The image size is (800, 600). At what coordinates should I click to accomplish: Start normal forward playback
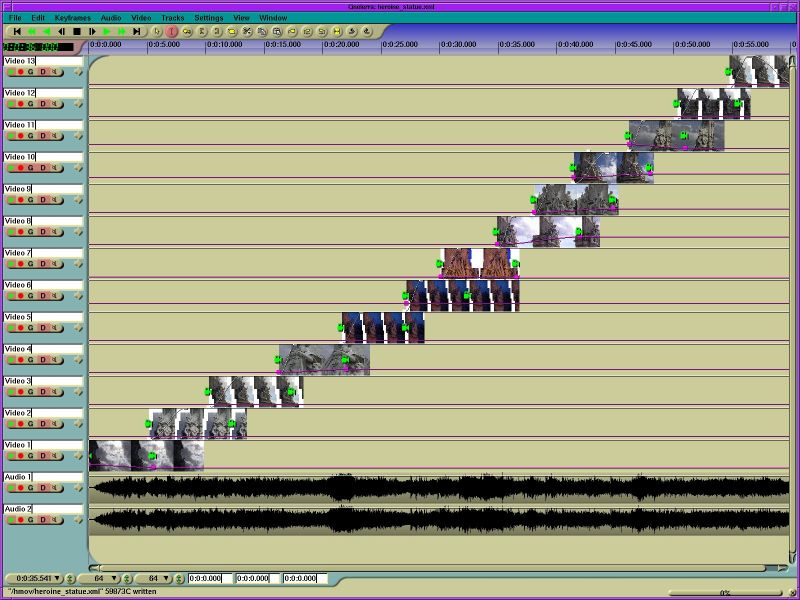[x=106, y=32]
